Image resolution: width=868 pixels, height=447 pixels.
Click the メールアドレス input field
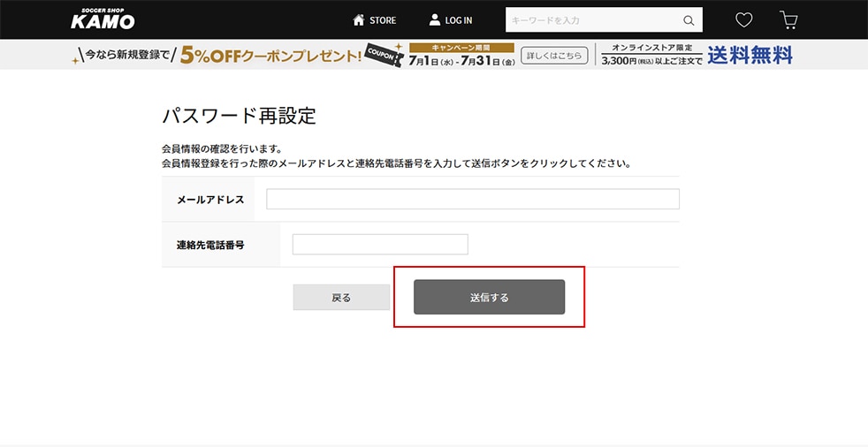point(472,200)
